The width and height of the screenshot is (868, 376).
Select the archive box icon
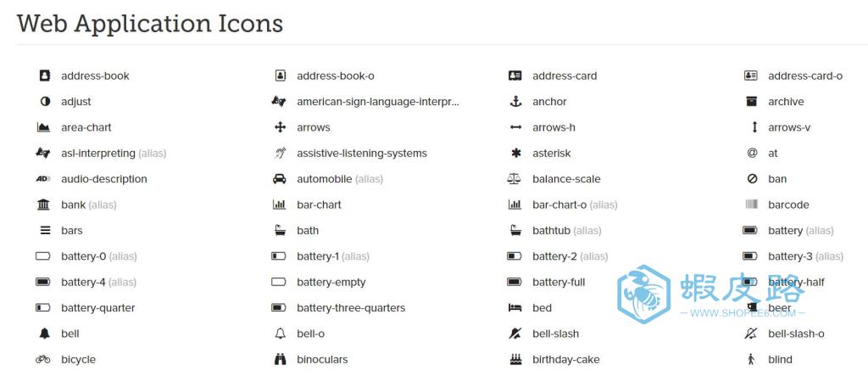(x=751, y=102)
